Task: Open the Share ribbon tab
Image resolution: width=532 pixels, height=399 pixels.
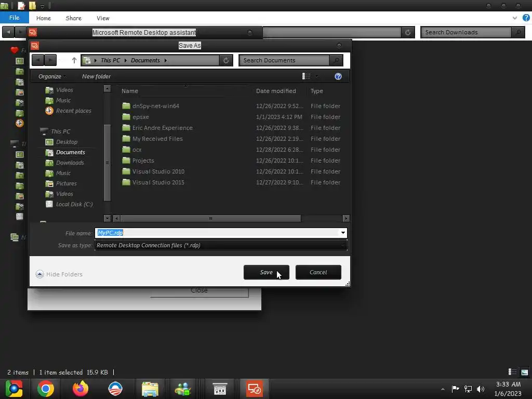Action: (74, 18)
